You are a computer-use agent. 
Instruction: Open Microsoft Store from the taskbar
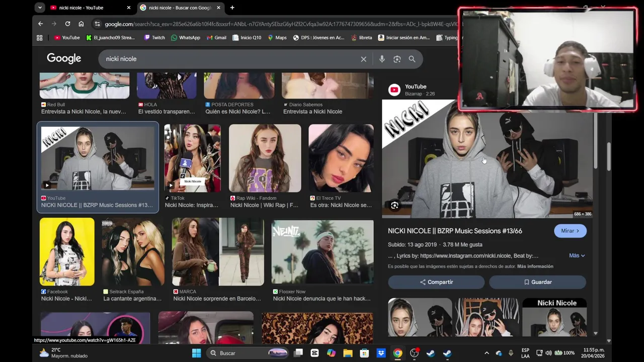pyautogui.click(x=364, y=353)
